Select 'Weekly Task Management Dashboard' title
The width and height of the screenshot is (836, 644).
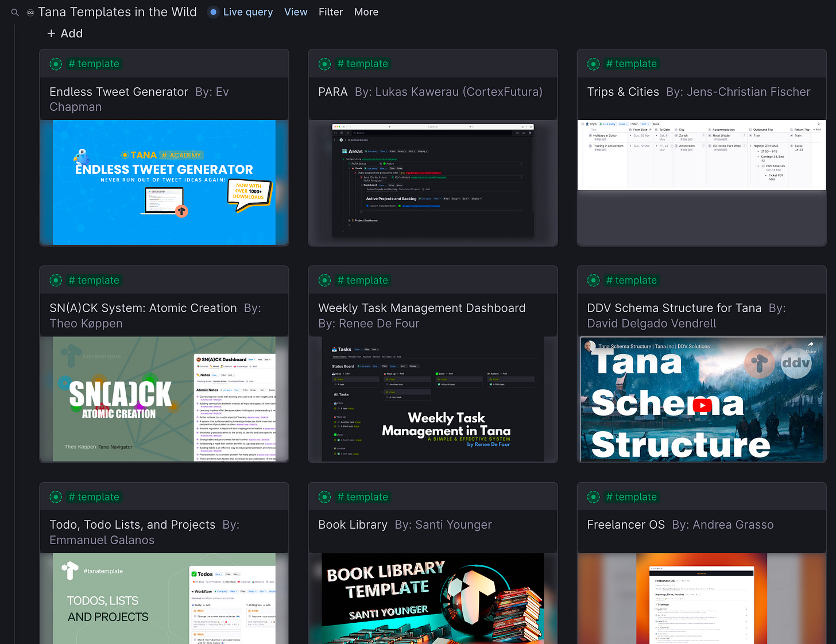422,308
